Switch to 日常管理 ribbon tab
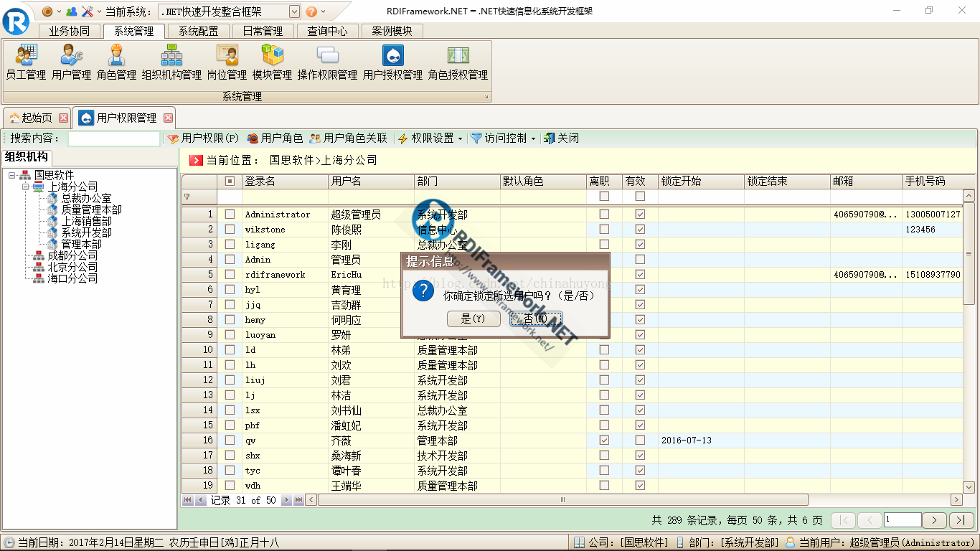Screen dimensions: 980x551 (263, 31)
